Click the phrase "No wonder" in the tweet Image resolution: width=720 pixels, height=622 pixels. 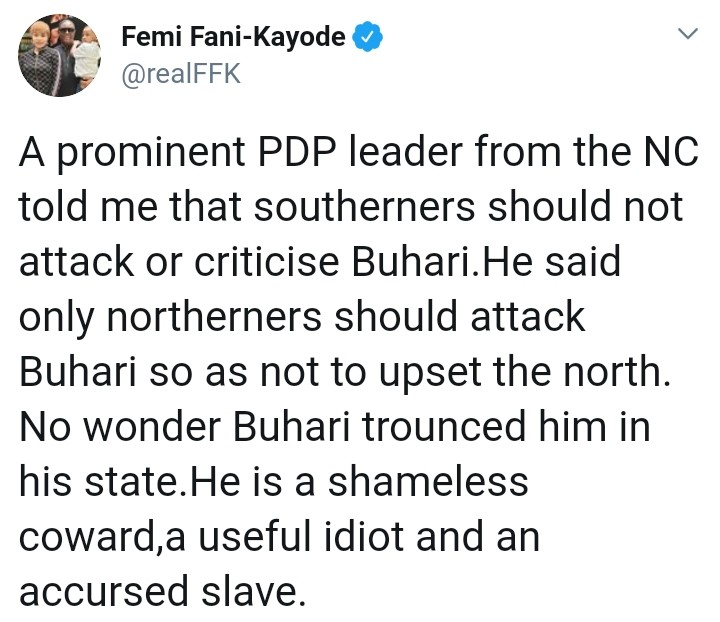[x=115, y=427]
